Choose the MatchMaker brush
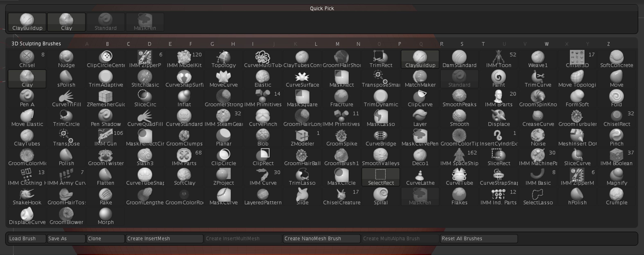644x255 pixels. click(420, 79)
